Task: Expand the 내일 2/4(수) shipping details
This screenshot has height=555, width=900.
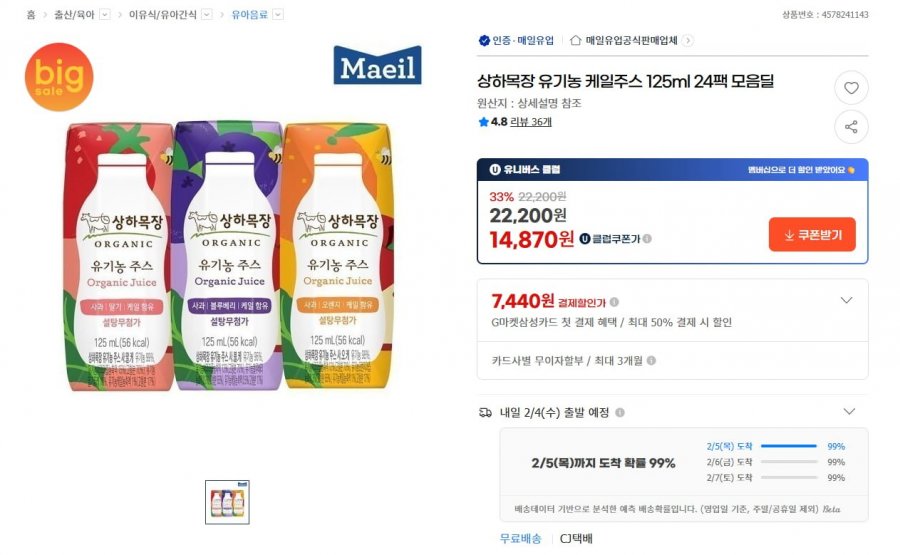Action: coord(849,412)
